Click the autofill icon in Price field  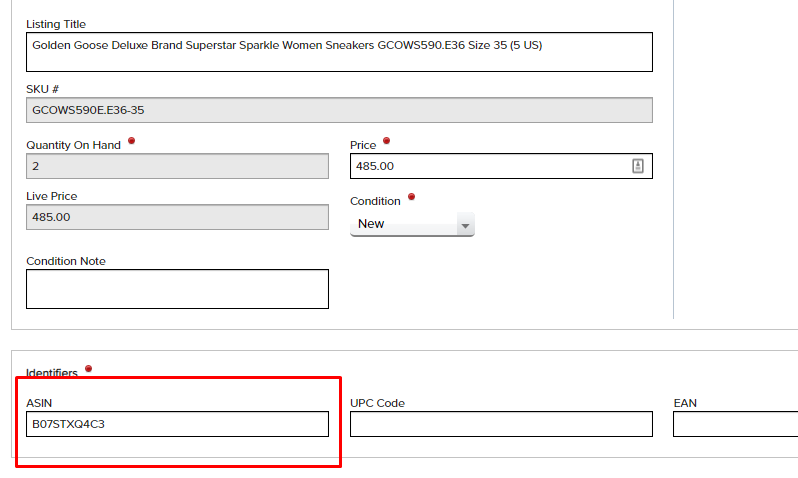638,166
